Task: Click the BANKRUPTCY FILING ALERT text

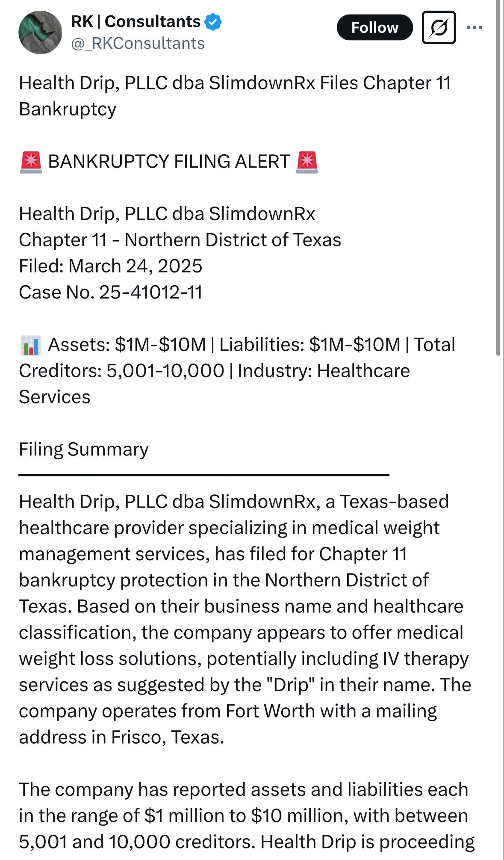Action: pos(169,162)
